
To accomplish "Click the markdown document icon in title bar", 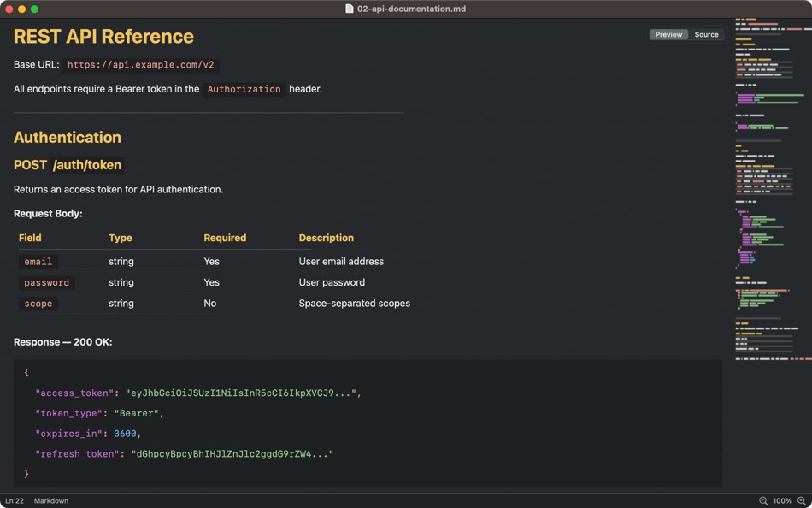I will click(350, 9).
